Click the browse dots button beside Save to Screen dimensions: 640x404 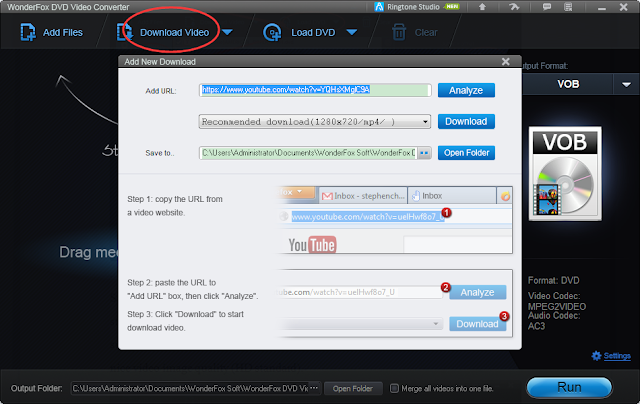click(424, 153)
